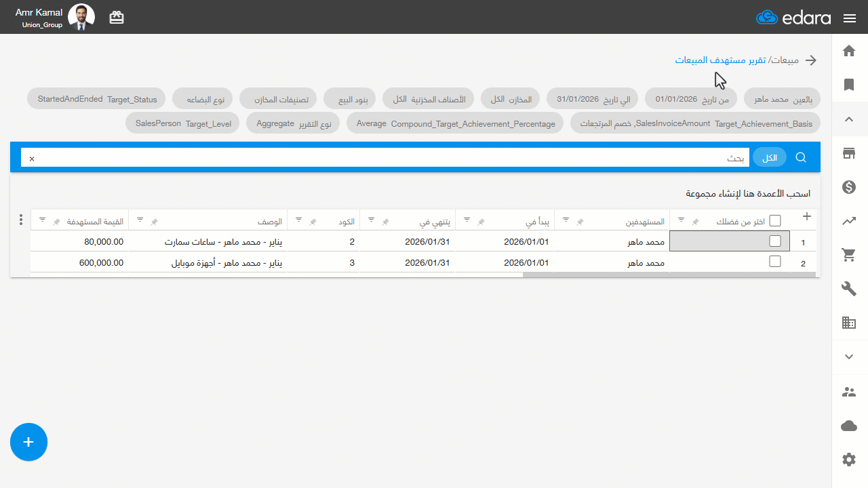This screenshot has height=488, width=868.
Task: Open the shopping cart purchases icon
Action: click(849, 255)
